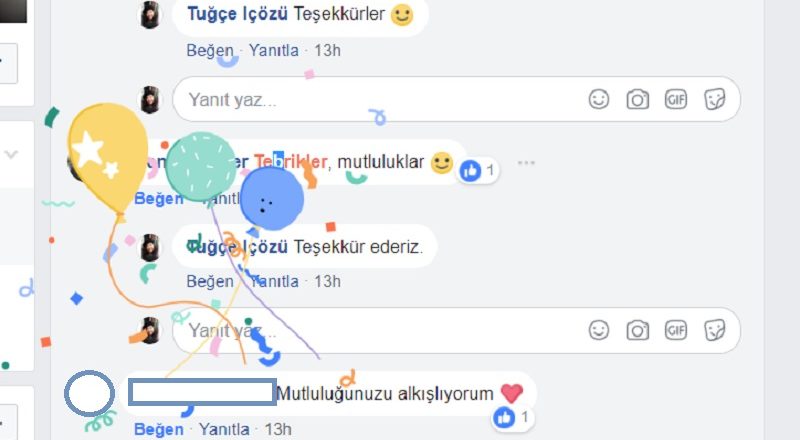
Task: Click Beğen under Teşekkür ederiz comment
Action: point(210,281)
